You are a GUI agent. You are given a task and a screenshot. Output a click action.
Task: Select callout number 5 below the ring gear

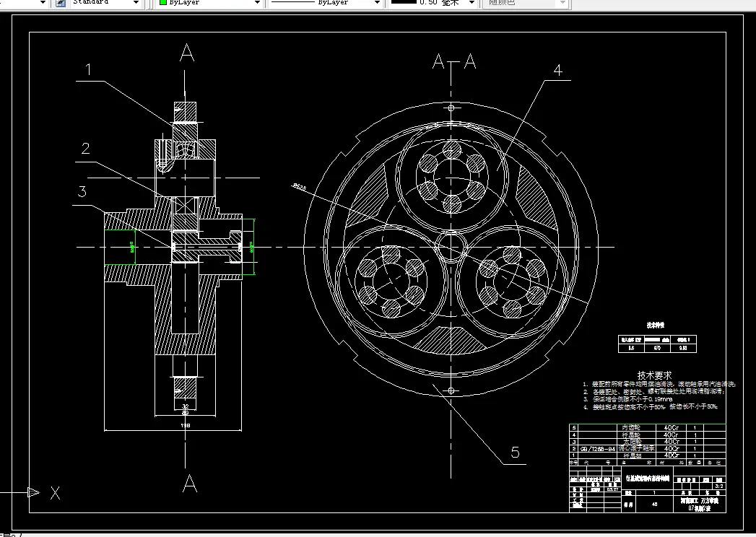pos(516,453)
